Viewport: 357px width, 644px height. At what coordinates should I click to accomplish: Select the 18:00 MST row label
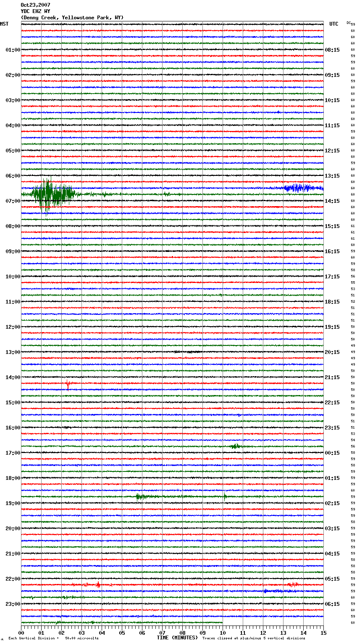tap(13, 478)
